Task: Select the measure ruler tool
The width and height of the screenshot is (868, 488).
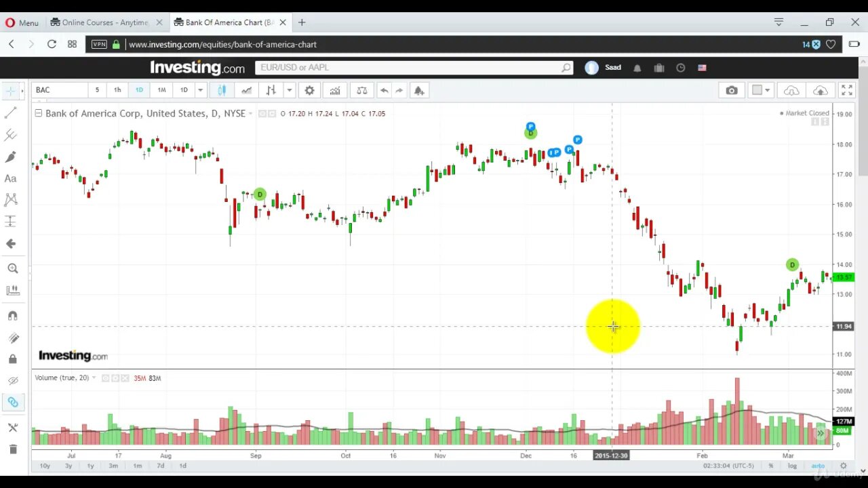Action: (12, 290)
